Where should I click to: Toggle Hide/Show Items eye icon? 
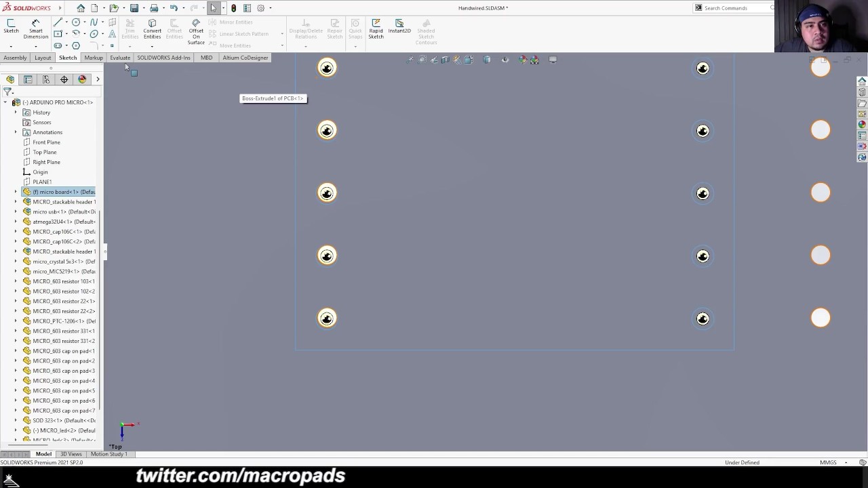[505, 60]
